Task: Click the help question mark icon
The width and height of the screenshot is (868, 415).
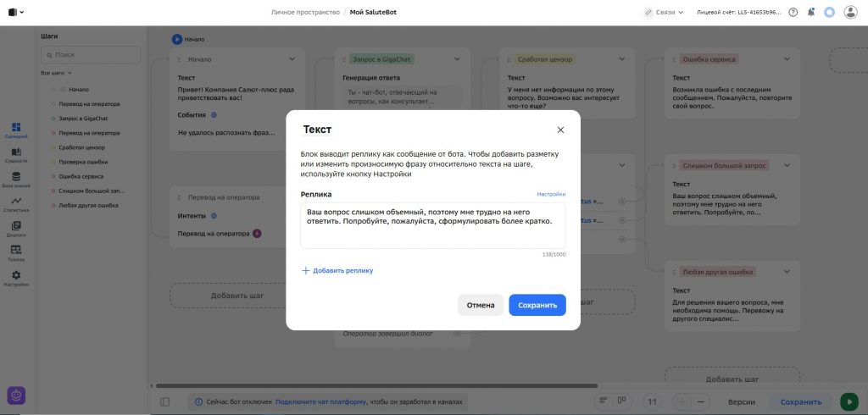Action: [x=793, y=12]
